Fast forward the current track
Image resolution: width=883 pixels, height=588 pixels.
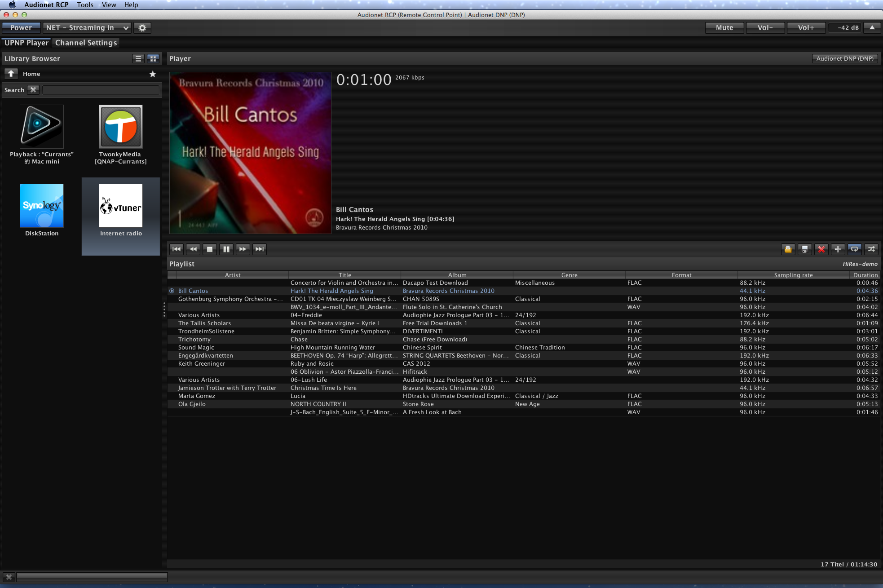coord(243,249)
